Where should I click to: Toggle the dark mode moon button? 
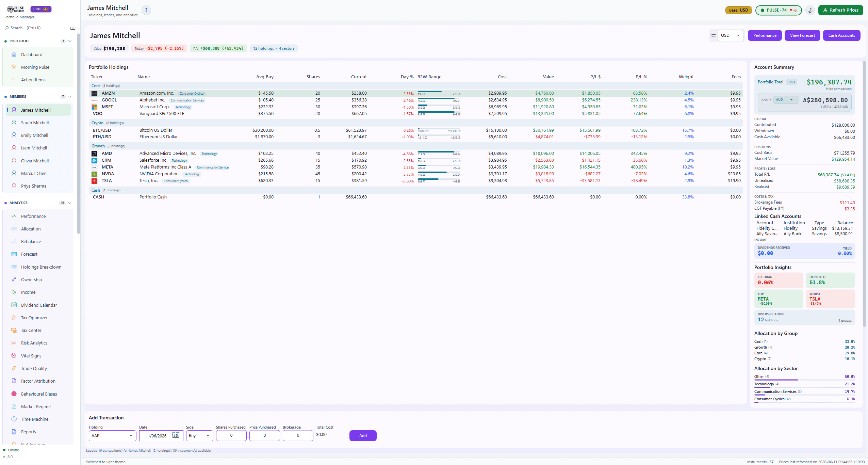click(x=810, y=10)
